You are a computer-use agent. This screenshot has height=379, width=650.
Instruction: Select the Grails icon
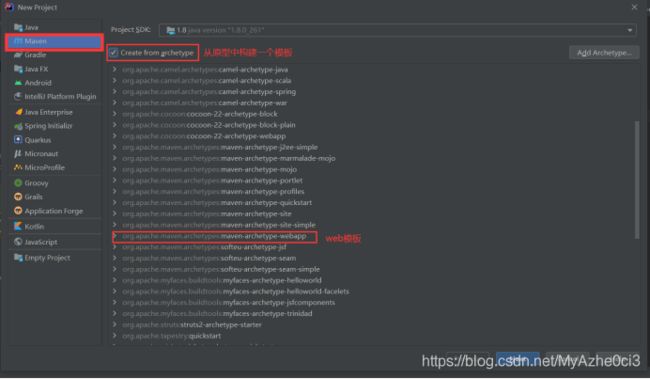18,197
